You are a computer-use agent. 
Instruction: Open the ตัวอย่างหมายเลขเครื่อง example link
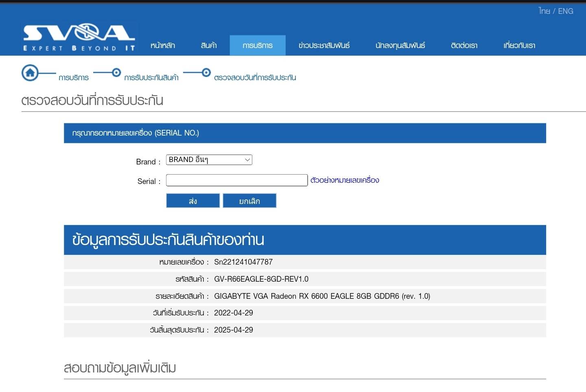click(344, 180)
